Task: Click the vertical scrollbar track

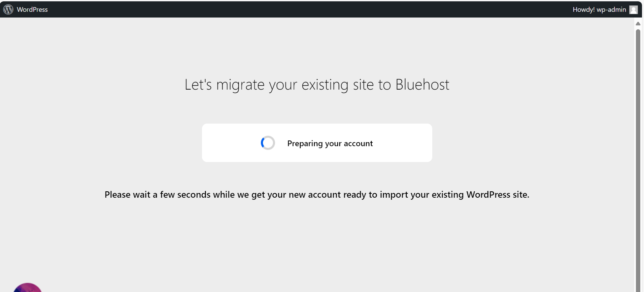Action: (638, 152)
